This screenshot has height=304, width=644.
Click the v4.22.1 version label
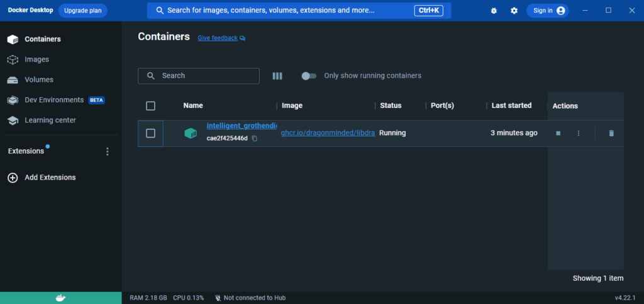[625, 298]
